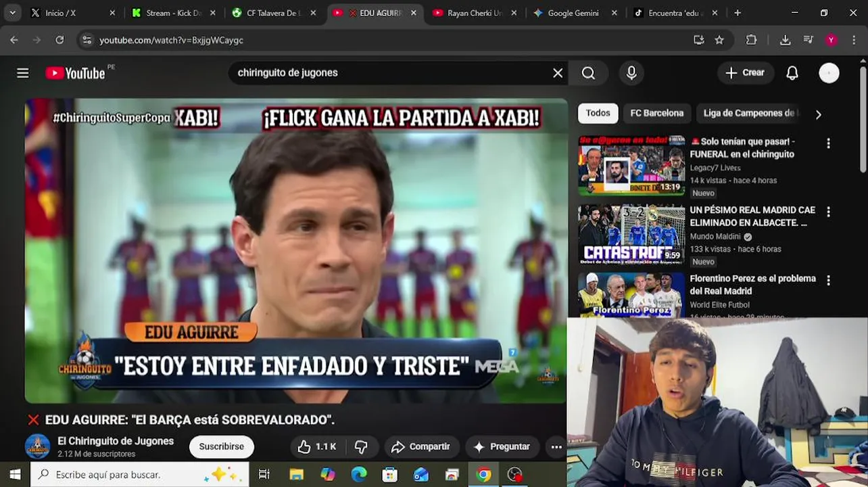
Task: Open options for Florentino Perez video
Action: pyautogui.click(x=828, y=280)
